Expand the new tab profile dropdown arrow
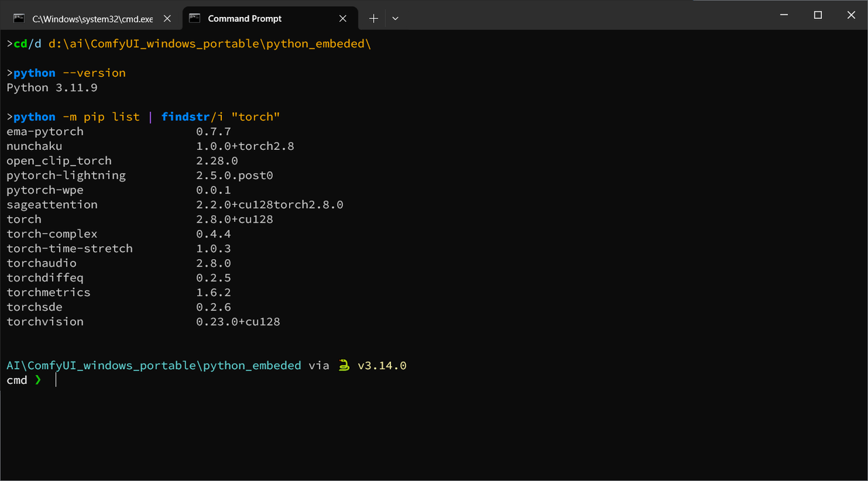This screenshot has height=481, width=868. [x=395, y=18]
